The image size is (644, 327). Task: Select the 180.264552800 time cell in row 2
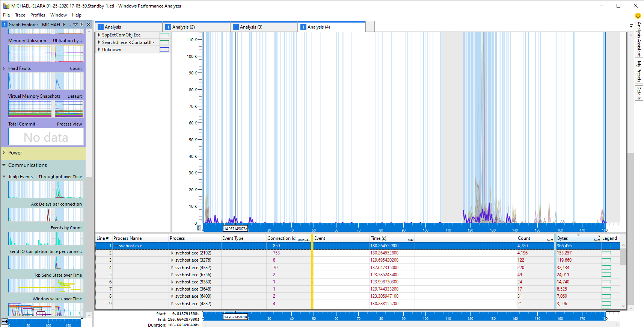click(x=392, y=253)
